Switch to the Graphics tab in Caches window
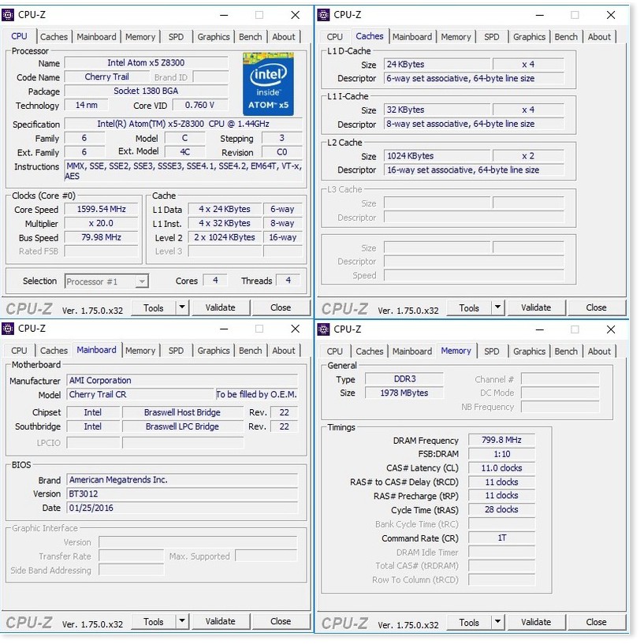 pyautogui.click(x=529, y=36)
